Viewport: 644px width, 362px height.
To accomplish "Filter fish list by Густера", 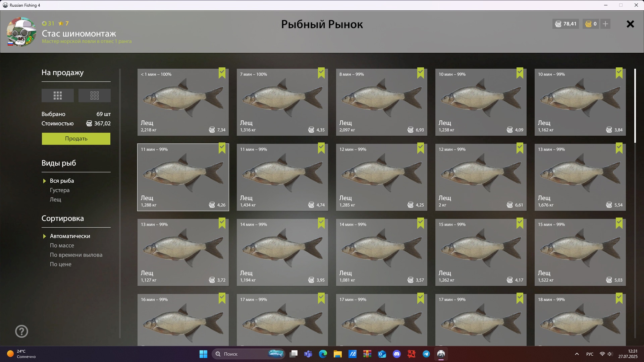I will coord(60,190).
